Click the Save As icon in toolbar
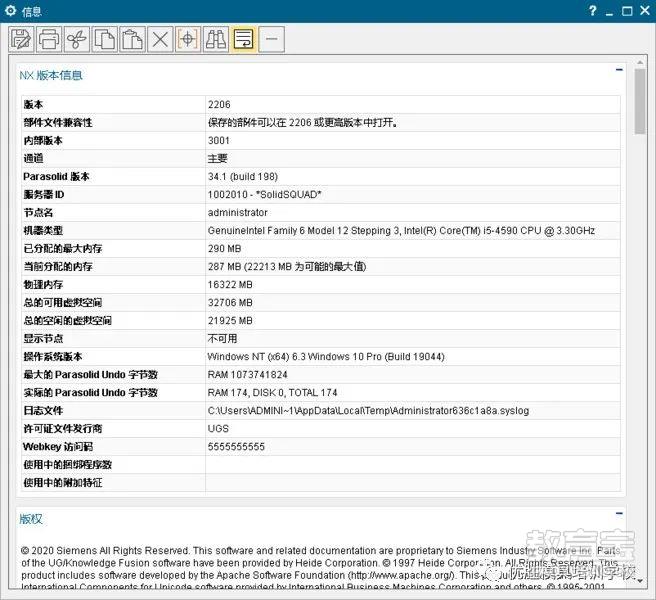The height and width of the screenshot is (600, 656). pyautogui.click(x=21, y=39)
